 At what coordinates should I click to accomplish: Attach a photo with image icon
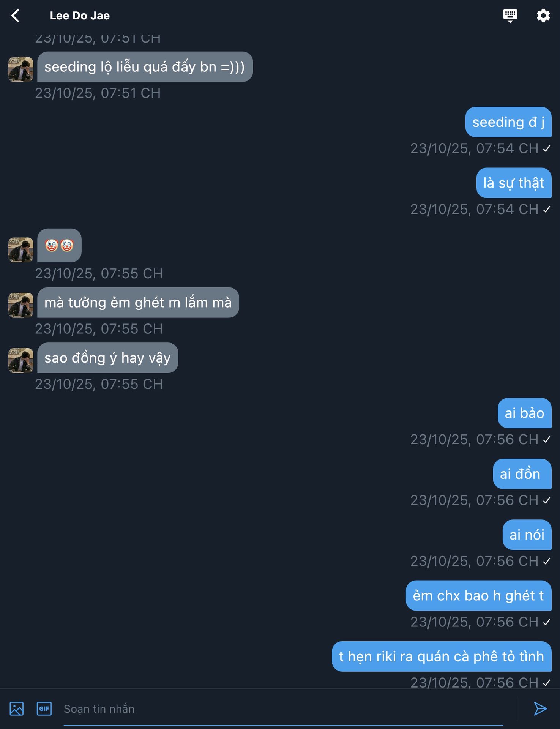coord(16,708)
